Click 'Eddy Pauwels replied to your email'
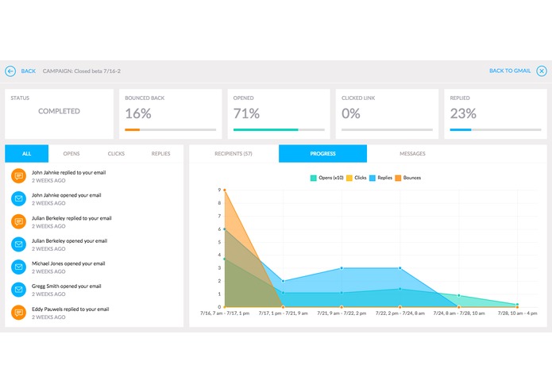Viewport: 552px width, 392px height. coord(71,309)
